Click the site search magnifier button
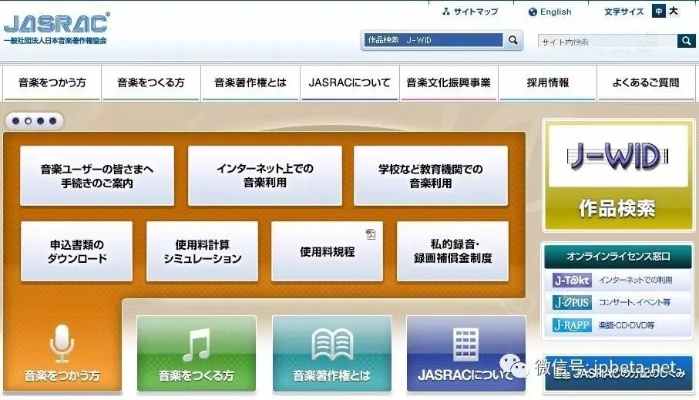Screen dimensions: 699x400 (686, 41)
